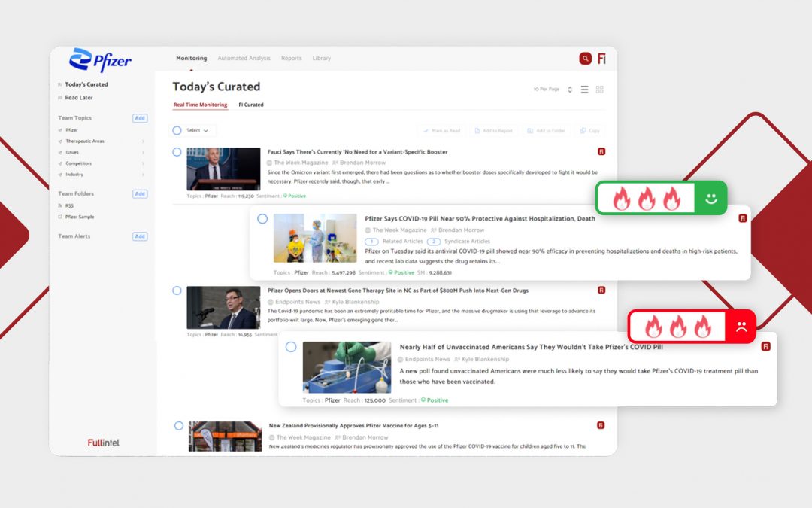Open the Reports tab
Screen dimensions: 812x508
pos(291,58)
